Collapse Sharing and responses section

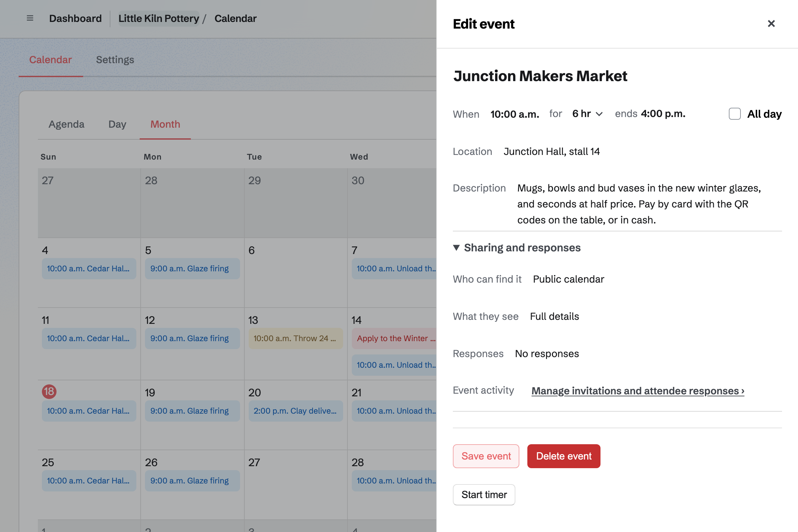pyautogui.click(x=517, y=248)
